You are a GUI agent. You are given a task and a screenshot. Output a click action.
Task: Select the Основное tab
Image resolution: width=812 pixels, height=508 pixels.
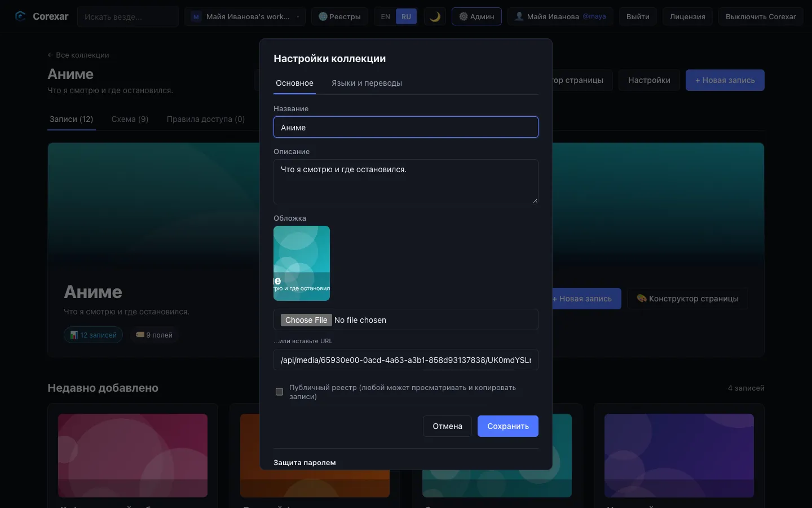click(294, 83)
